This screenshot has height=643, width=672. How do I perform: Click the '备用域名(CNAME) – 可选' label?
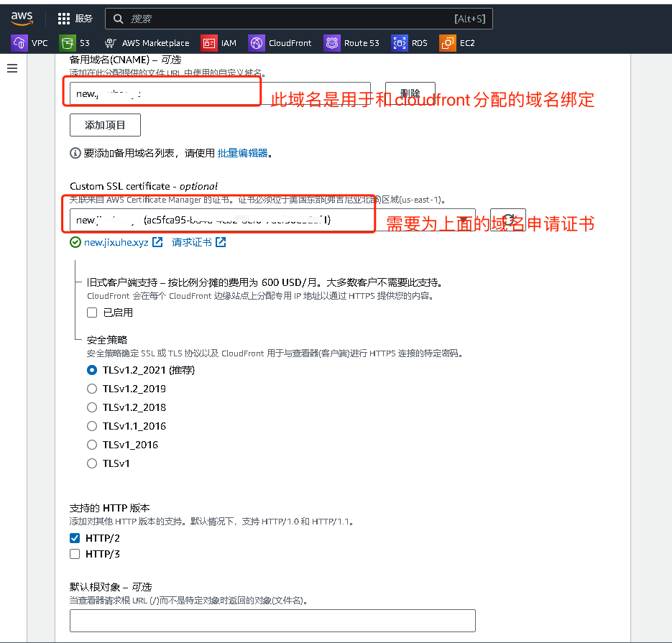point(125,60)
